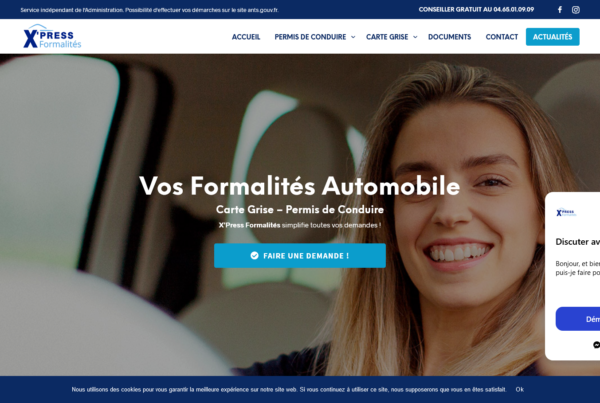Screen dimensions: 600x403
Task: Expand the Carte Grise chevron
Action: [415, 37]
